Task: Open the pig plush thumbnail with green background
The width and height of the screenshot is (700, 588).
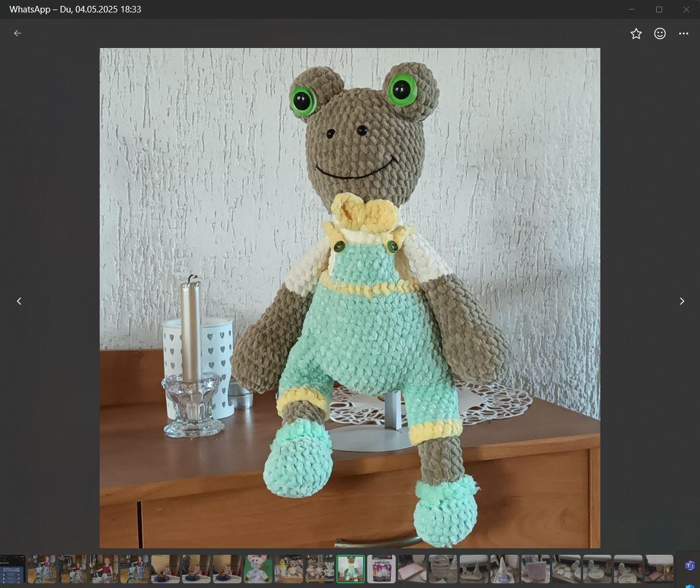Action: tap(258, 569)
